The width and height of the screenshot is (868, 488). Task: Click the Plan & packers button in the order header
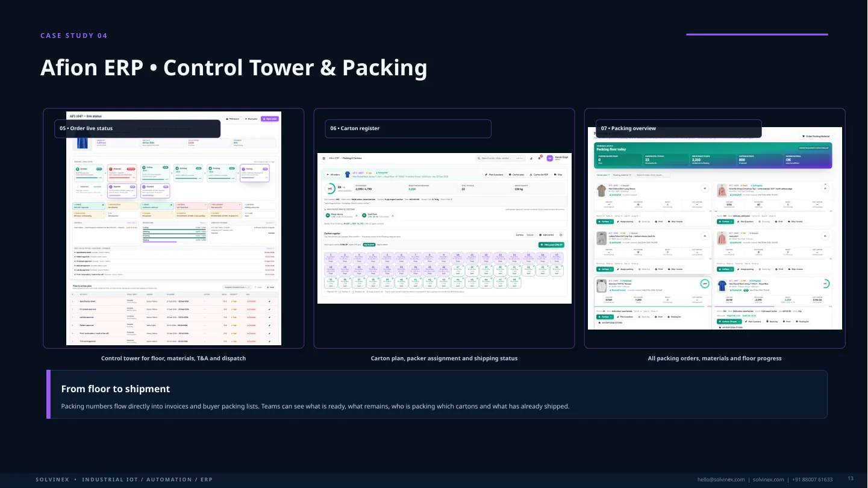[493, 174]
